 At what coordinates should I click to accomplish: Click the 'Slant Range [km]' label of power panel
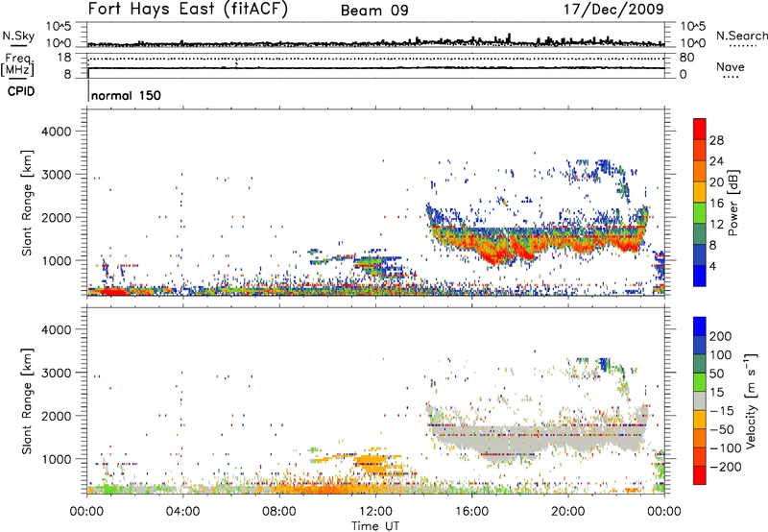click(x=27, y=203)
